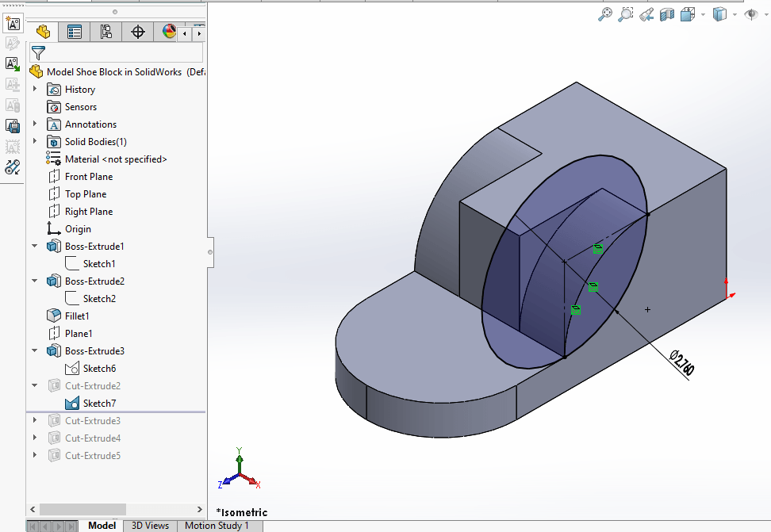Collapse the Boss-Extrude1 feature
Screen dimensions: 771x532
[35, 246]
